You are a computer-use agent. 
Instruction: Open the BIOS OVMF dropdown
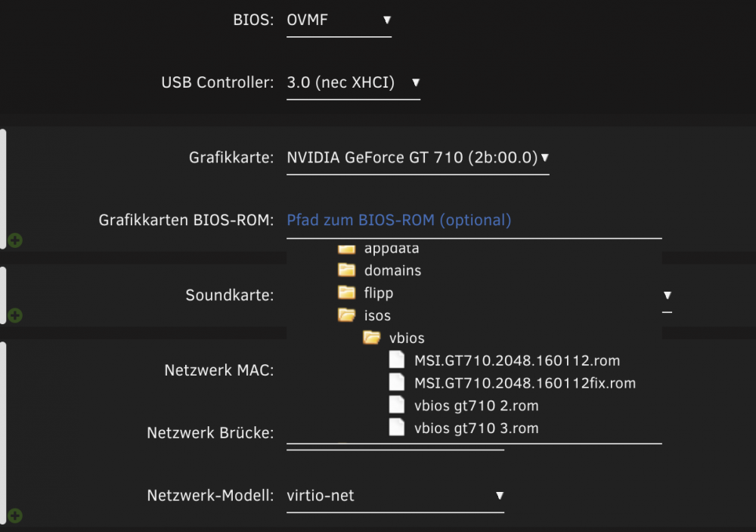click(339, 20)
